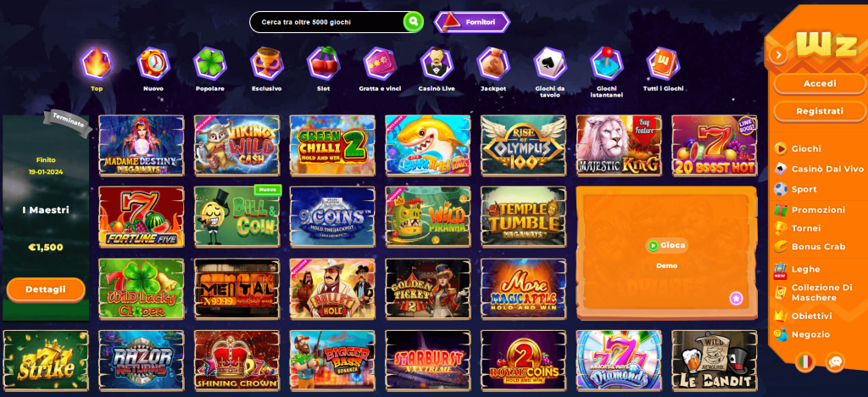Screen dimensions: 868x397
Task: Open the tournament Dettagli button
Action: pyautogui.click(x=46, y=289)
